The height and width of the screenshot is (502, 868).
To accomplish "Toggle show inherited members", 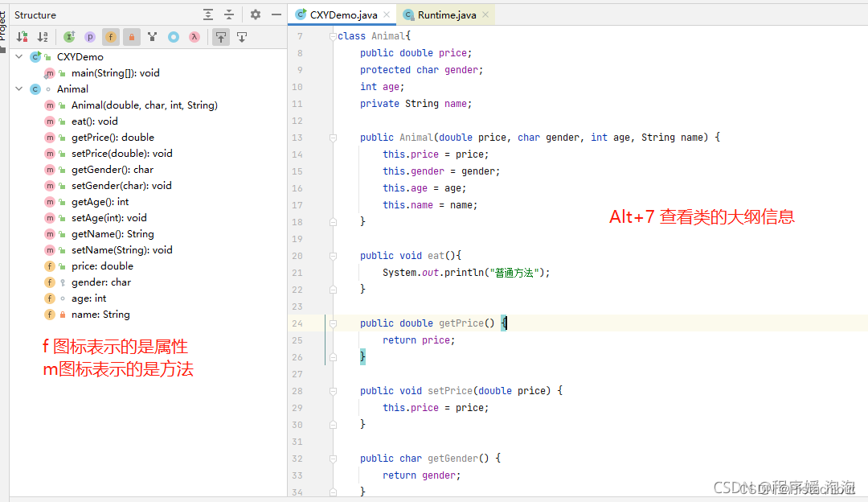I will click(x=69, y=37).
